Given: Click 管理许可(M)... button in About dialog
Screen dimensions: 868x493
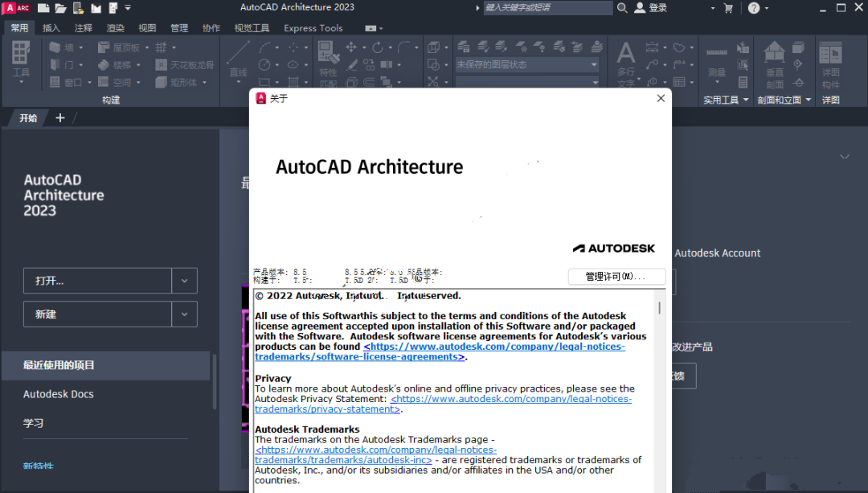Looking at the screenshot, I should tap(616, 277).
